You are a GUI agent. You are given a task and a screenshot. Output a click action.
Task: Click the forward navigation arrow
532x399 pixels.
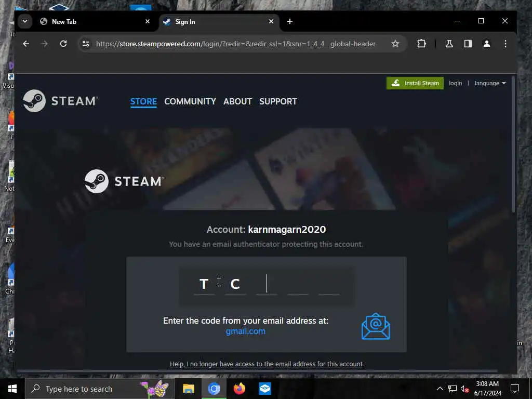tap(45, 44)
